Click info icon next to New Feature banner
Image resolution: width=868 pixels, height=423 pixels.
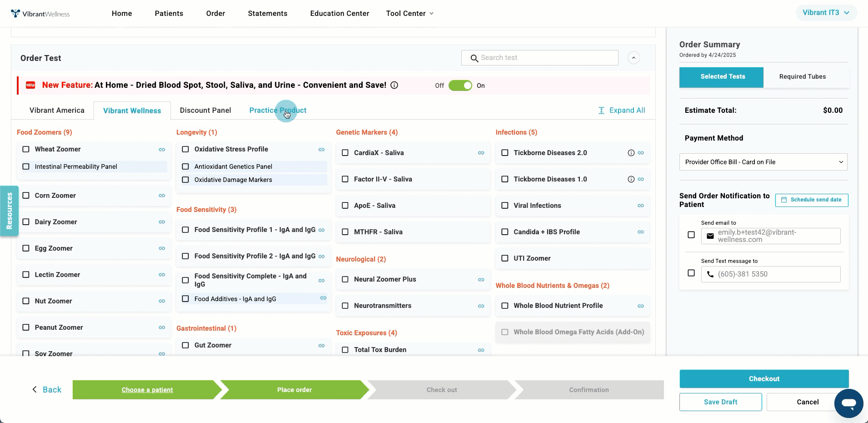pos(394,85)
